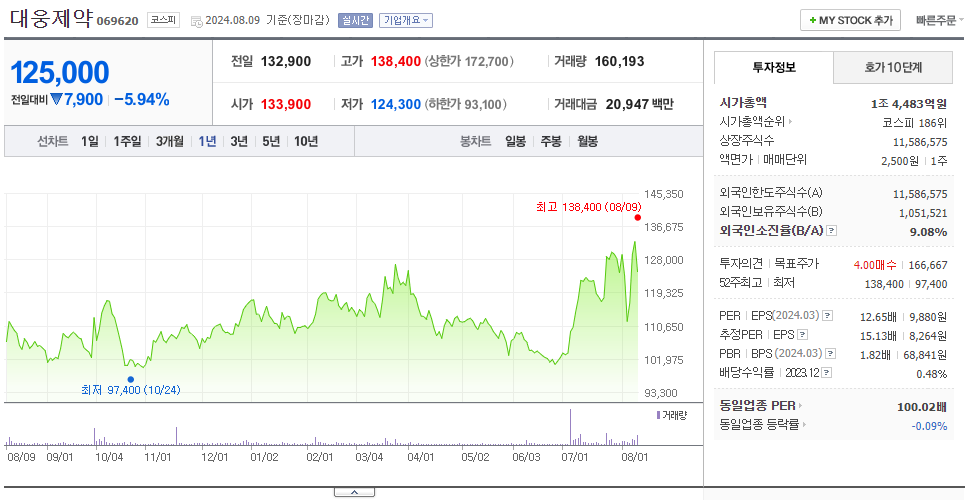968x500 pixels.
Task: Click the -0.09% sector change value
Action: click(929, 426)
